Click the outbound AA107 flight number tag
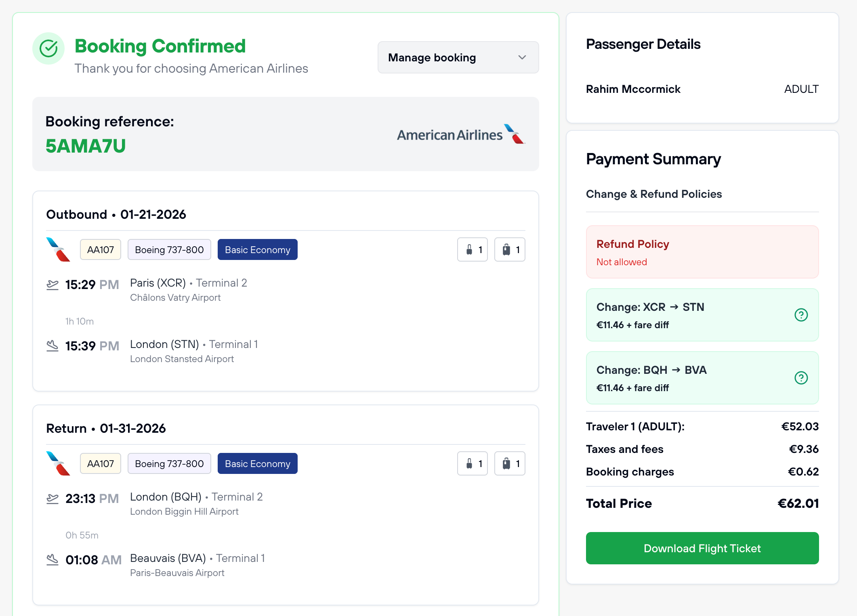857x616 pixels. coord(101,249)
